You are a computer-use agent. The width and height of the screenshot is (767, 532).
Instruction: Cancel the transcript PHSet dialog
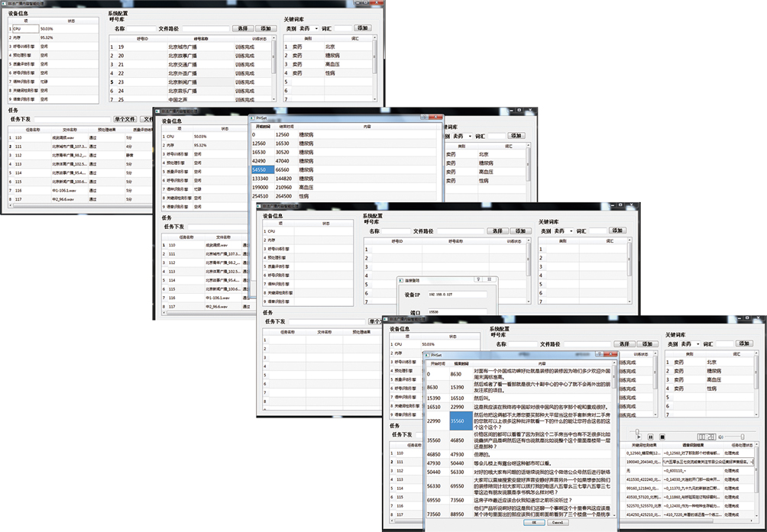(558, 522)
